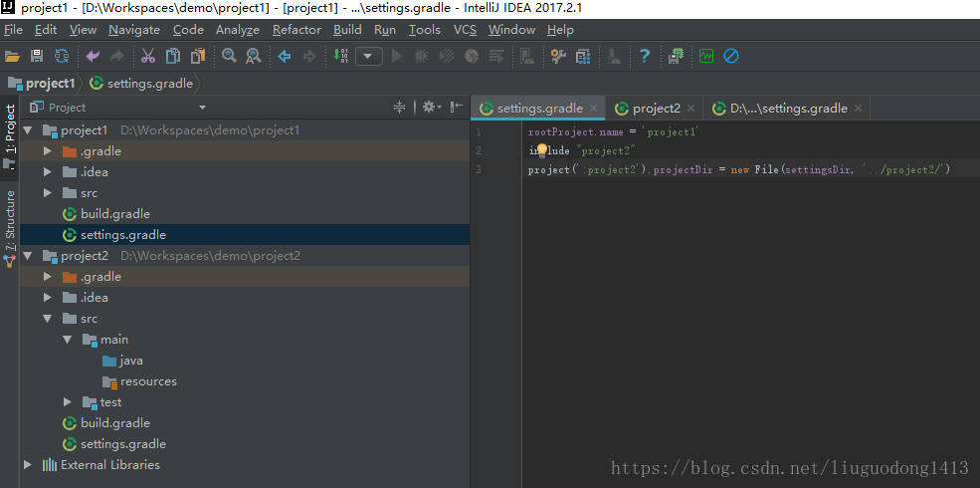Collapse the project2 root node

pos(28,256)
